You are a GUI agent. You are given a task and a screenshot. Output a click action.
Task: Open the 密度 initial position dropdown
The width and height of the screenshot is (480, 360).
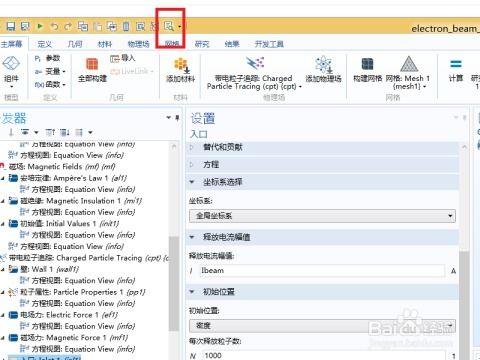pyautogui.click(x=322, y=326)
